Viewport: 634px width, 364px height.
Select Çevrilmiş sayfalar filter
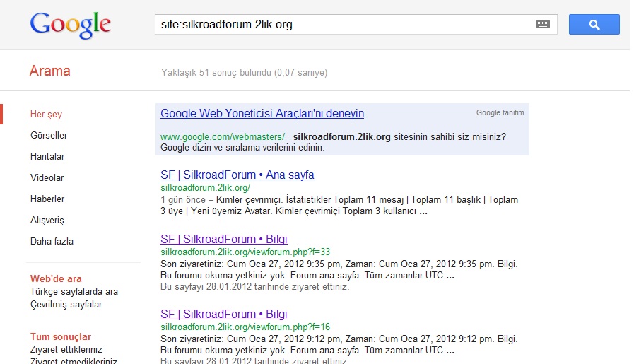66,304
